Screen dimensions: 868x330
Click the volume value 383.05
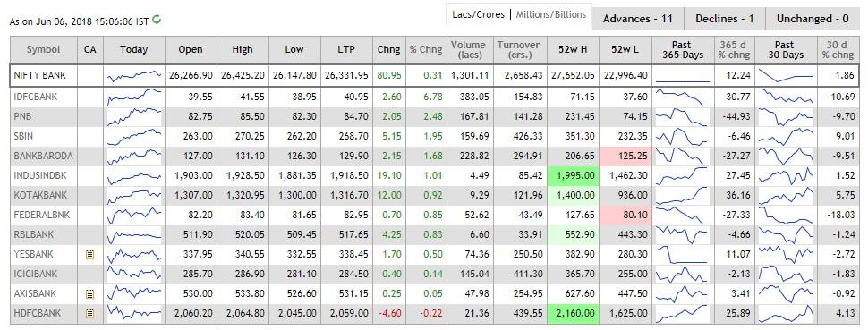[475, 97]
